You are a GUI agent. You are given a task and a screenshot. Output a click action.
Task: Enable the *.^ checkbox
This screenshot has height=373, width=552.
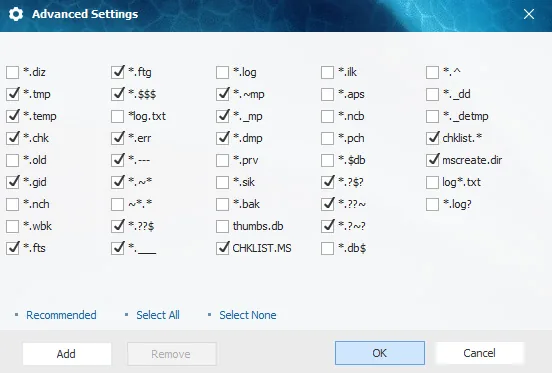pyautogui.click(x=432, y=72)
